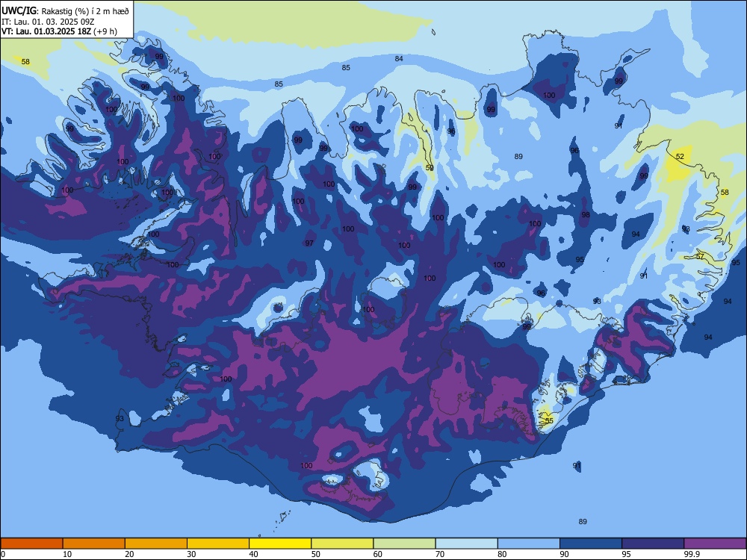This screenshot has height=560, width=747.
Task: Click the '70' legend tick label
Action: point(440,554)
